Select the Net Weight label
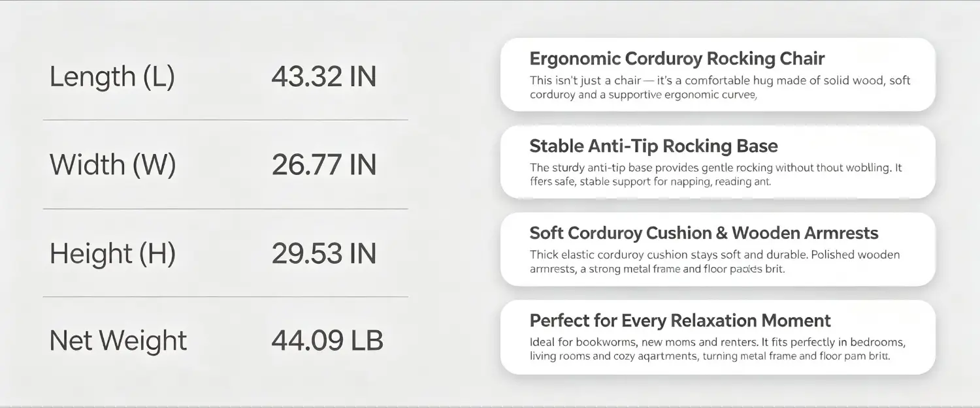980x408 pixels. (x=118, y=341)
